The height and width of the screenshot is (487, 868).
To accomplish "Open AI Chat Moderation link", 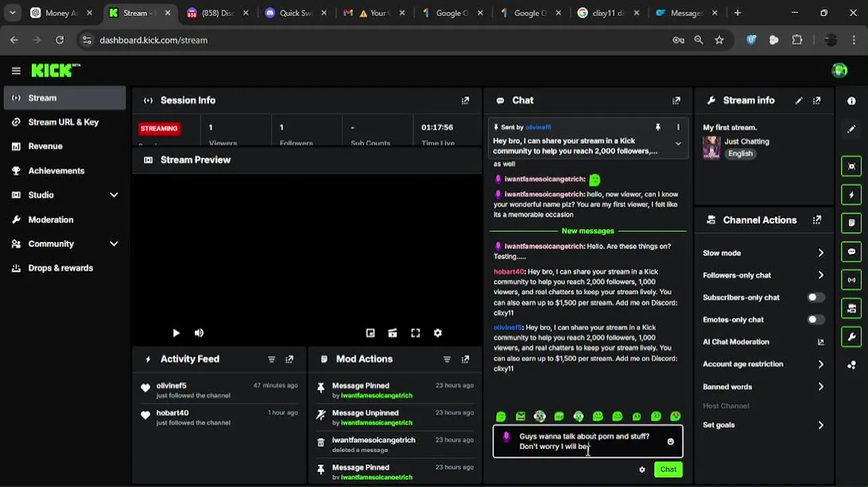I will click(x=764, y=342).
